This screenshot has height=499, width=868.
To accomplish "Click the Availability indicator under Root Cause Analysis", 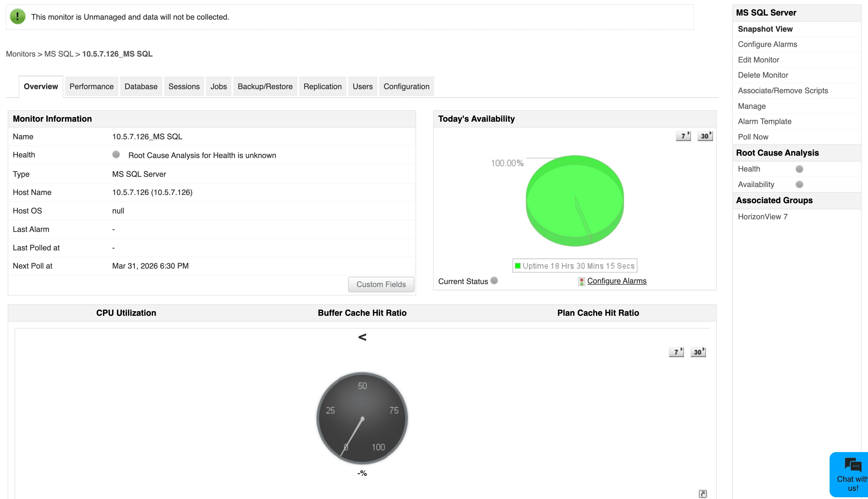I will pyautogui.click(x=799, y=184).
